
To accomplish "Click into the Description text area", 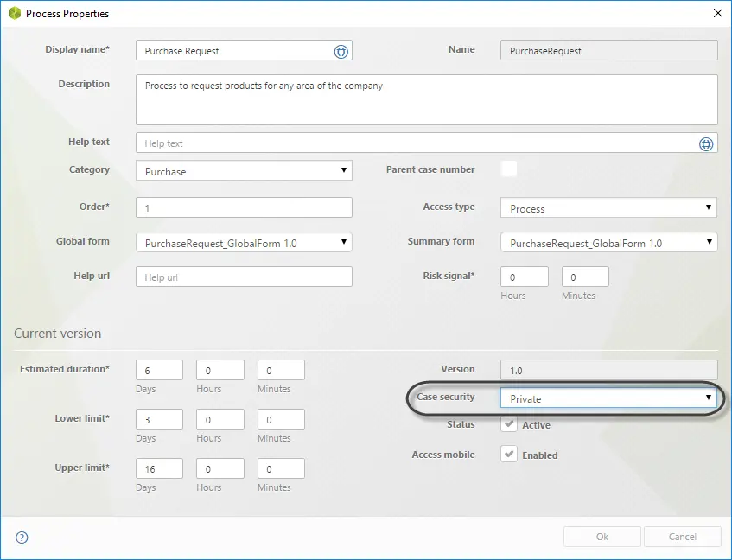I will (427, 100).
